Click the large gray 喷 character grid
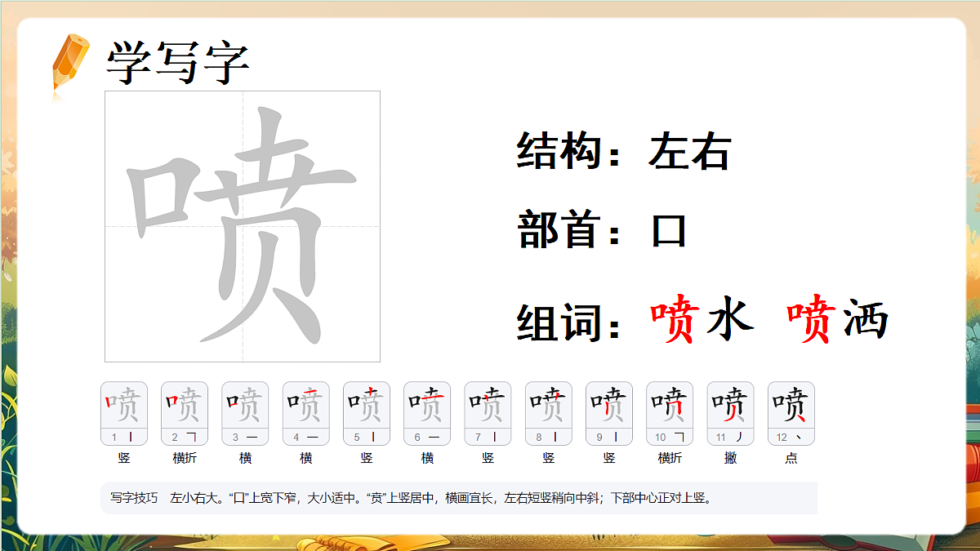 tap(243, 226)
